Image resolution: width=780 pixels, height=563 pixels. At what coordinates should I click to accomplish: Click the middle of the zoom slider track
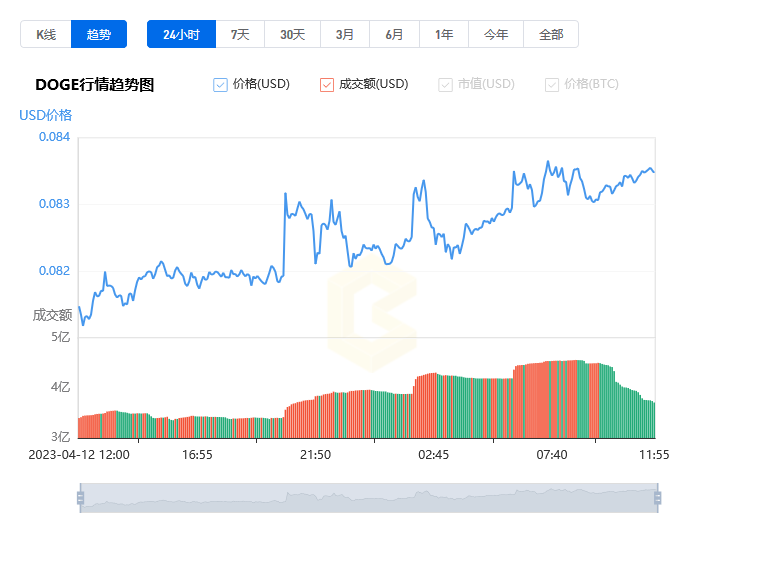(369, 498)
